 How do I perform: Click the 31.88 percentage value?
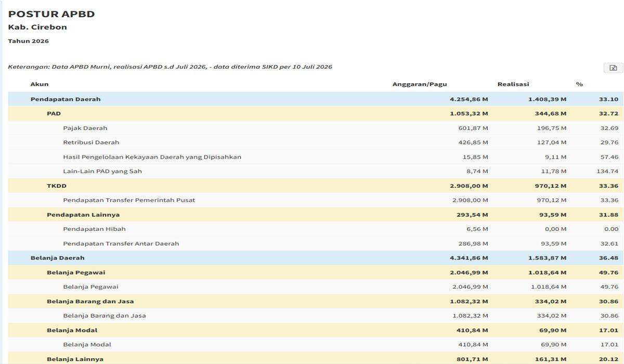click(609, 215)
